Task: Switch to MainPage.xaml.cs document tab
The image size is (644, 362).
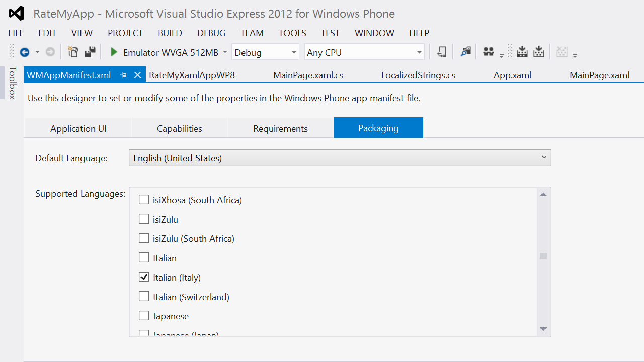Action: tap(308, 75)
